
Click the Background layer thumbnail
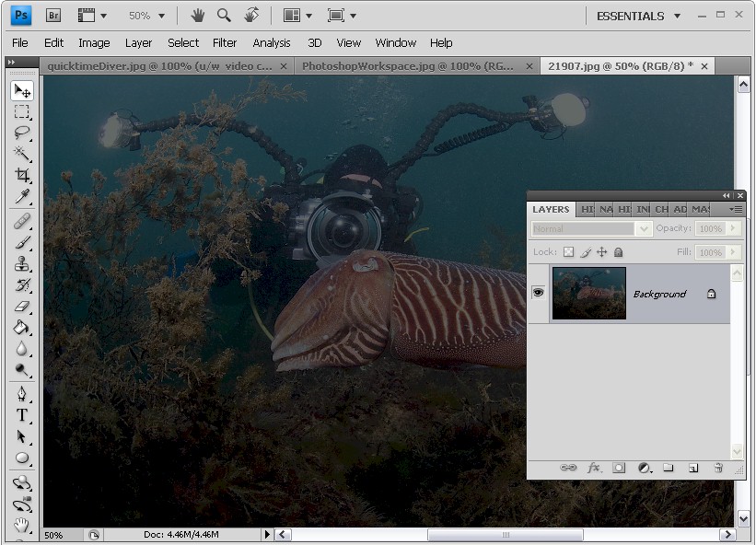pyautogui.click(x=589, y=292)
